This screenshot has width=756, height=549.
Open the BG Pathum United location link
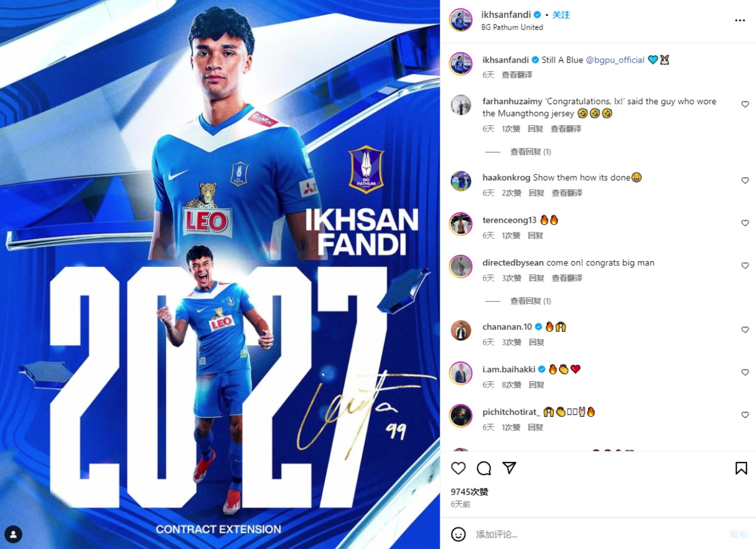(x=512, y=27)
